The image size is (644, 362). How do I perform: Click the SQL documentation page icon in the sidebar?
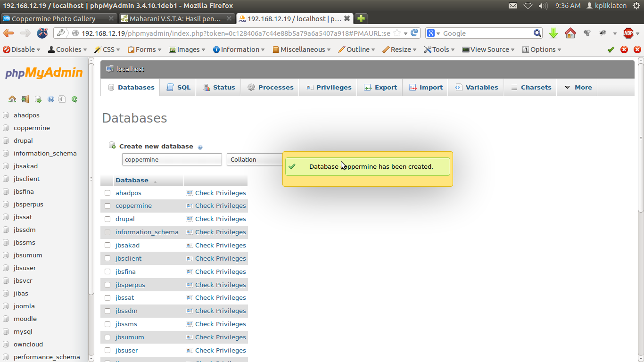(62, 99)
